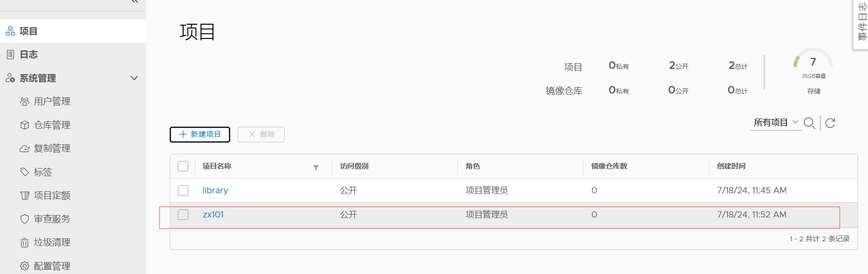Go to 日志 logs menu
Screen dimensions: 868x274
(x=73, y=55)
